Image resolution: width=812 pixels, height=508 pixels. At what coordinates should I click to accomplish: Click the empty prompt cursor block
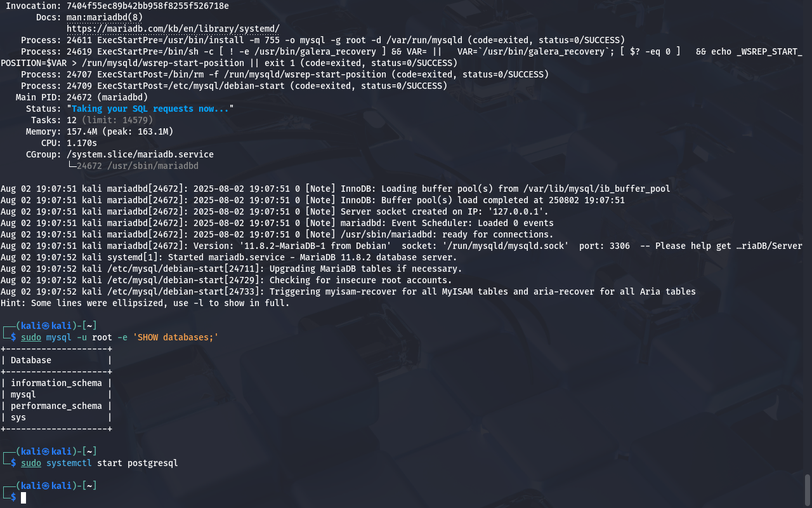23,497
